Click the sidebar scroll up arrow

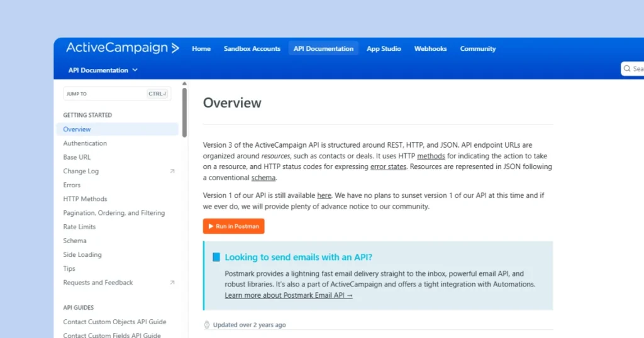[x=184, y=84]
